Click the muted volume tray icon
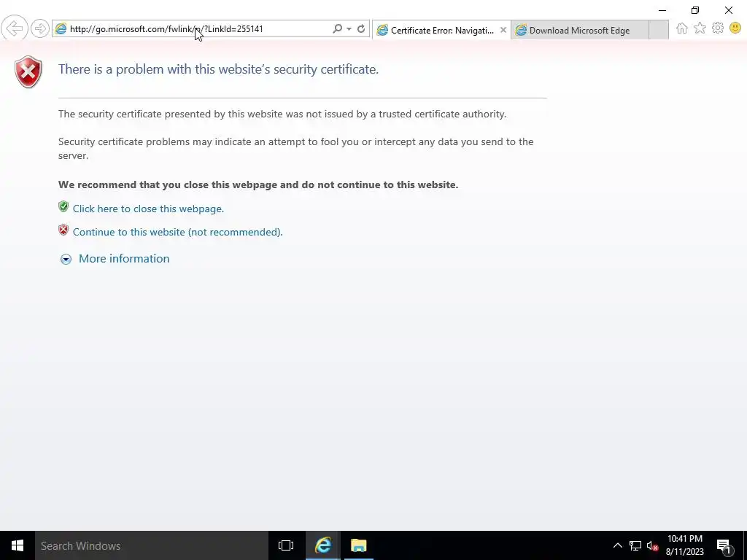This screenshot has width=747, height=560. point(652,545)
